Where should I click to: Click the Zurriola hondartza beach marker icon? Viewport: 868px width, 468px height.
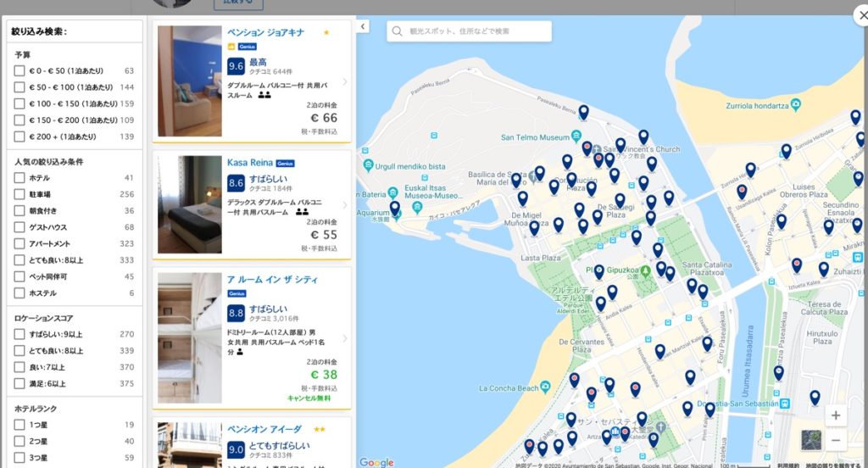click(x=795, y=104)
